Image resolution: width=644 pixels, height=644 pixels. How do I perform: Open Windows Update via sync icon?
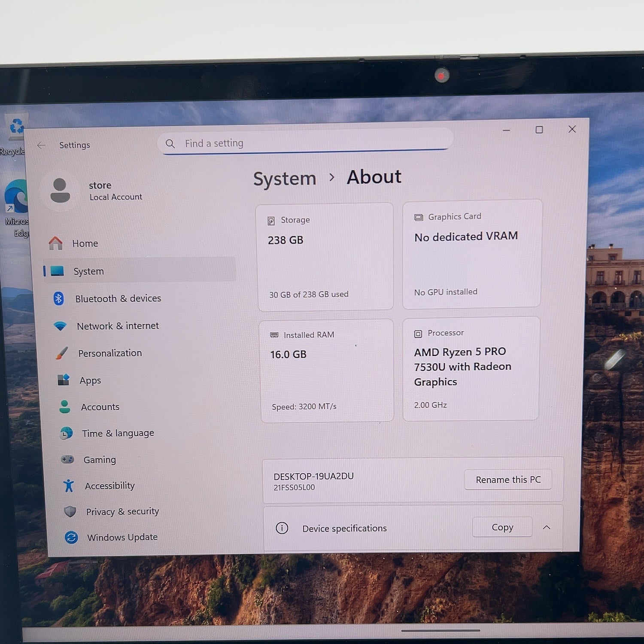[71, 537]
